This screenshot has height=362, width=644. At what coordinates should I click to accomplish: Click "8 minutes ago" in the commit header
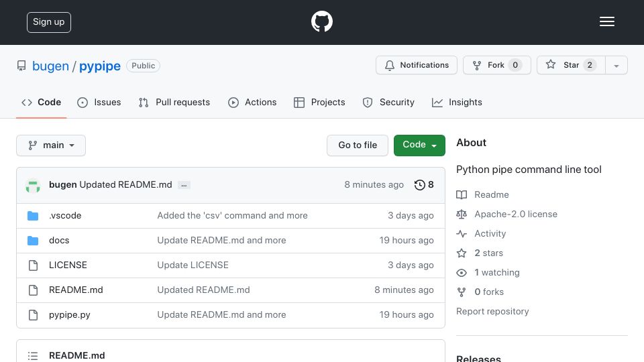[x=374, y=185]
